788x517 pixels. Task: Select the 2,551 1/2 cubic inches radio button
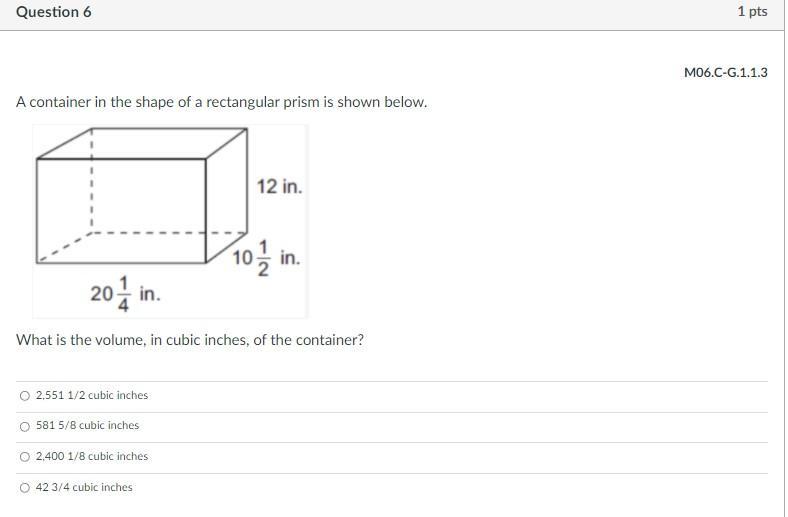tap(25, 396)
